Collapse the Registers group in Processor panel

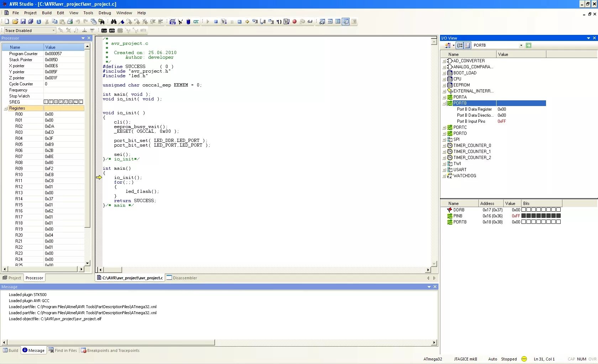click(x=6, y=109)
